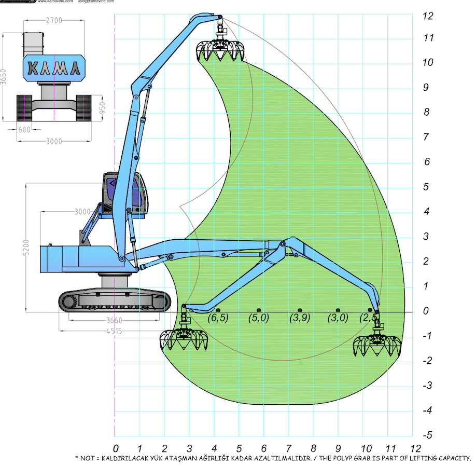476x466 pixels.
Task: Select 5 on the vertical height axis
Action: tap(426, 186)
